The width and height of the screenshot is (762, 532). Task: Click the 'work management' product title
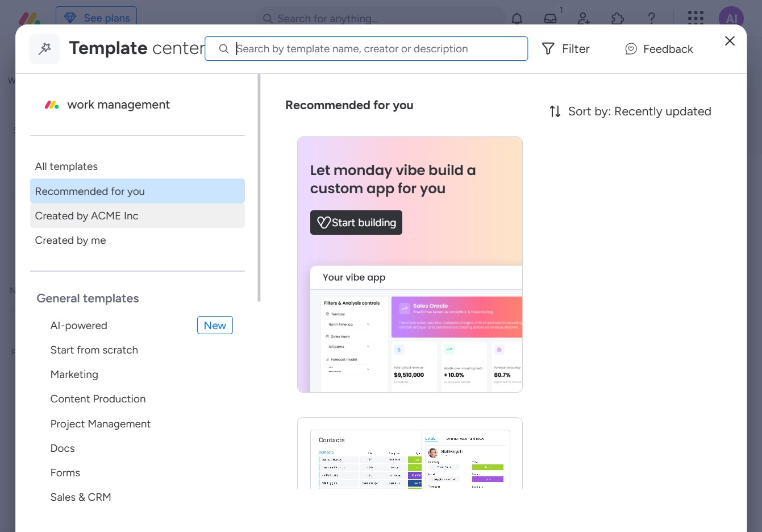click(x=118, y=105)
